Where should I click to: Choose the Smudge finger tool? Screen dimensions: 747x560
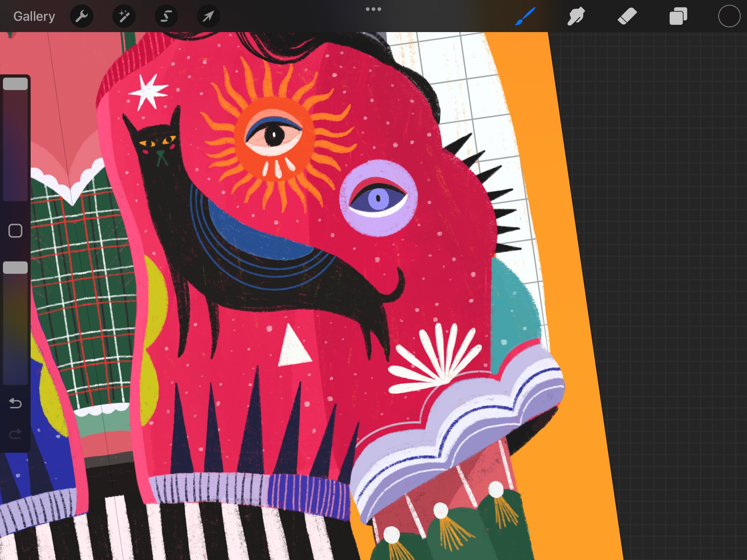pos(576,16)
